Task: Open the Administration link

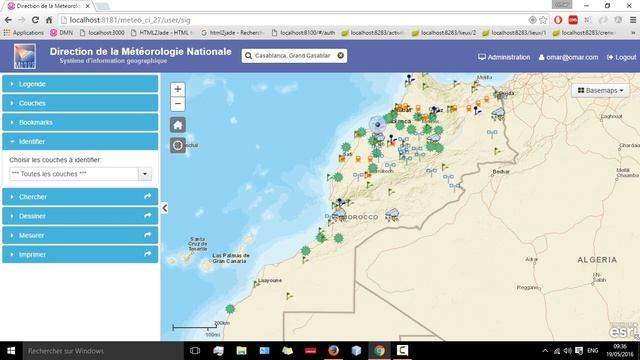Action: (504, 57)
